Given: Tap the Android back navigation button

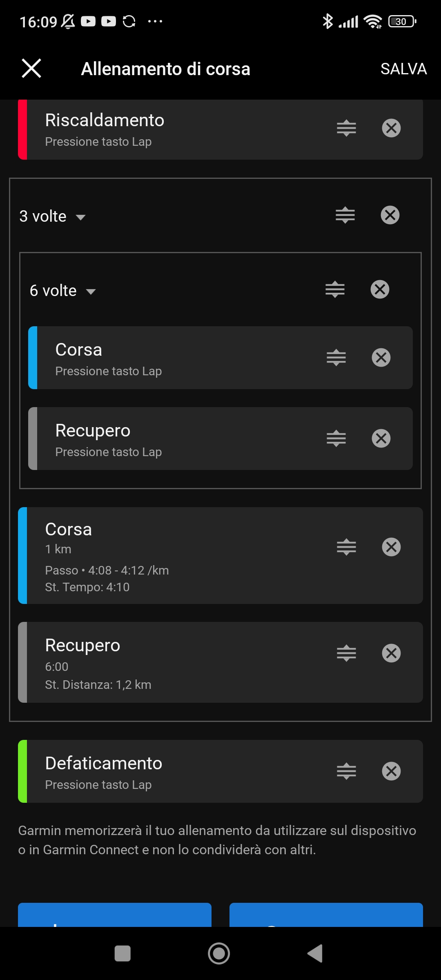Looking at the screenshot, I should click(315, 954).
